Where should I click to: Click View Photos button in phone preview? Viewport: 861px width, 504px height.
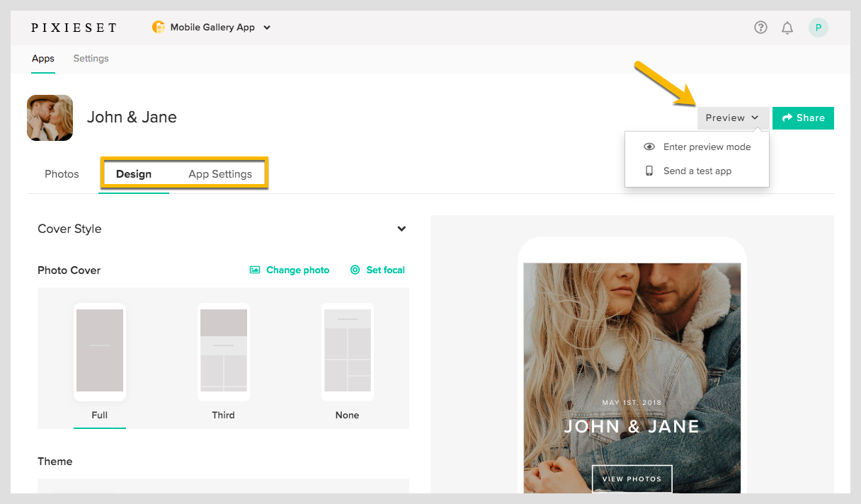(632, 479)
